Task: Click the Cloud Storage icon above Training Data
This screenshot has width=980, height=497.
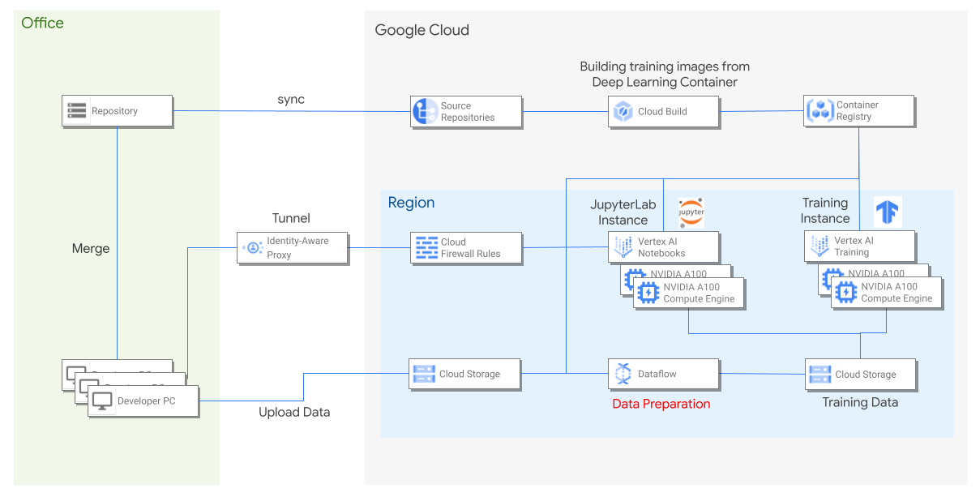Action: pyautogui.click(x=820, y=375)
